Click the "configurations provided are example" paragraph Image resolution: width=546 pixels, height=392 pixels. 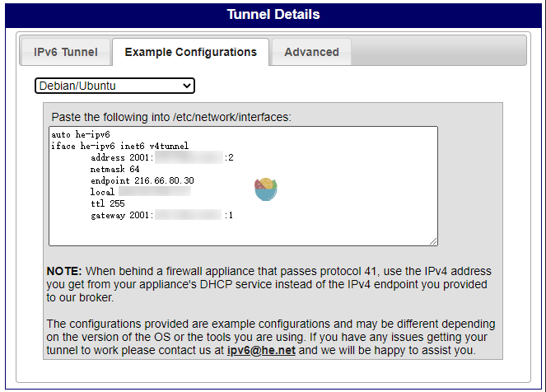tap(271, 337)
